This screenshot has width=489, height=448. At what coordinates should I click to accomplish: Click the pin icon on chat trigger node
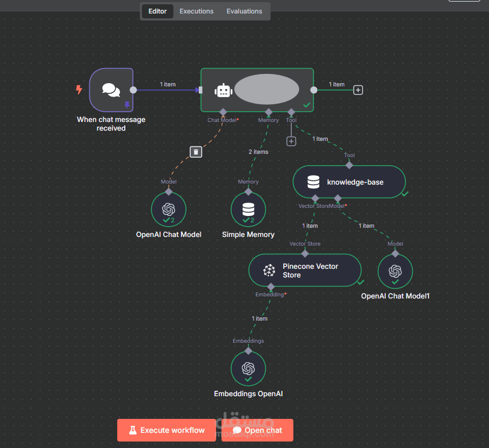(x=127, y=104)
